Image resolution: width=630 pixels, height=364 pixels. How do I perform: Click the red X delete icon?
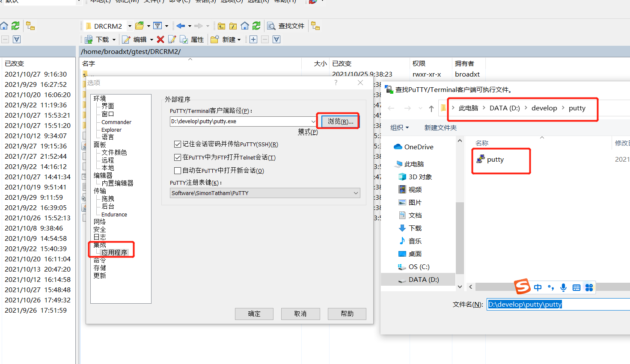(160, 39)
